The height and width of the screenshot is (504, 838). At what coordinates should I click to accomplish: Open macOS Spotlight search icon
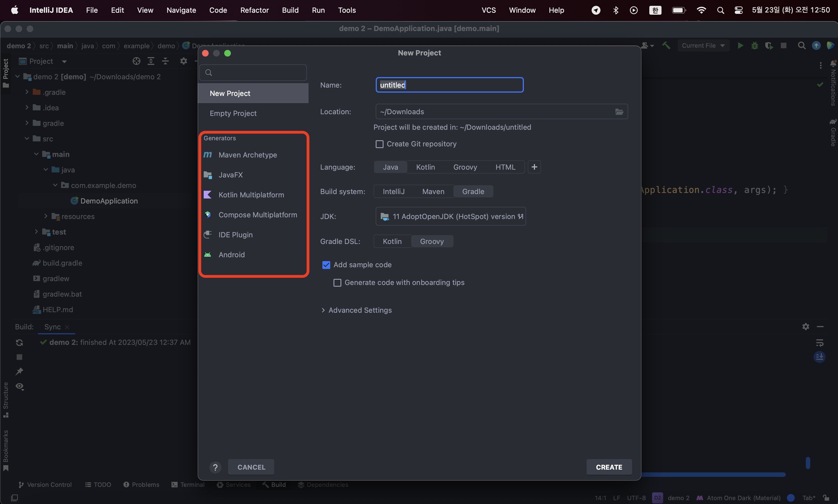pos(720,10)
